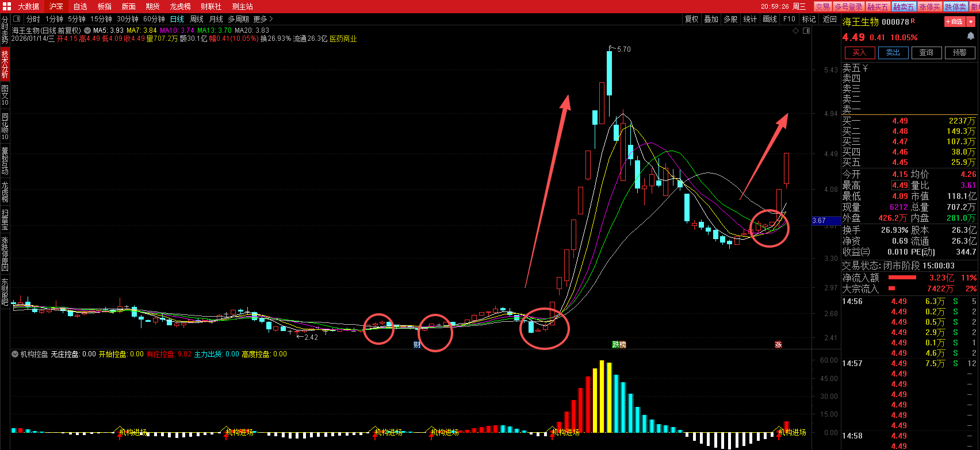Select the 周线 weekly chart period
The width and height of the screenshot is (980, 450).
point(197,19)
